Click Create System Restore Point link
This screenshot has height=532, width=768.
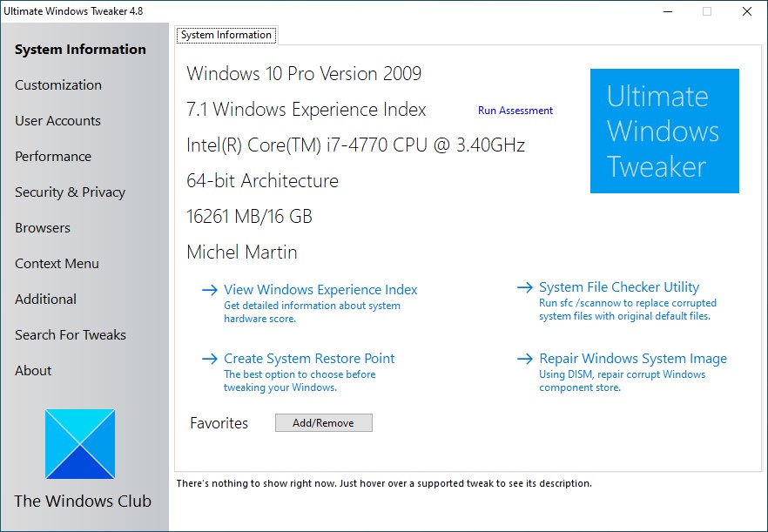[x=309, y=359]
